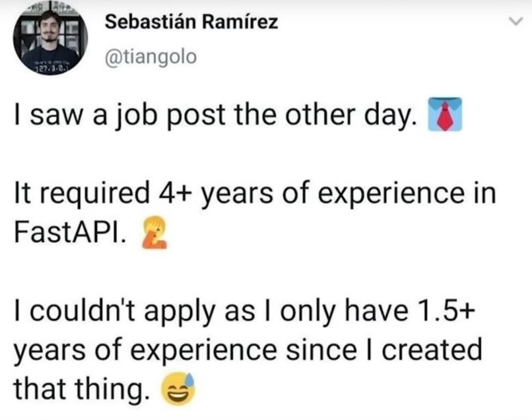
Task: Open the tweet options chevron menu
Action: click(516, 22)
